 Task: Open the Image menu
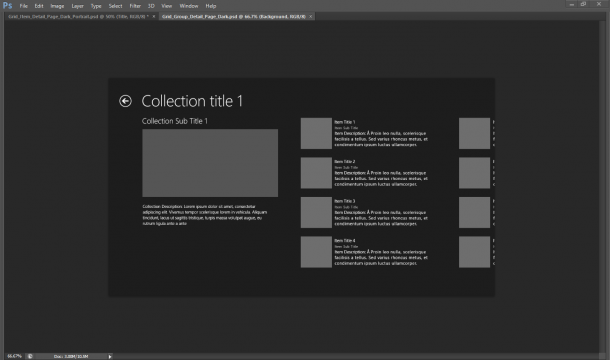tap(57, 6)
